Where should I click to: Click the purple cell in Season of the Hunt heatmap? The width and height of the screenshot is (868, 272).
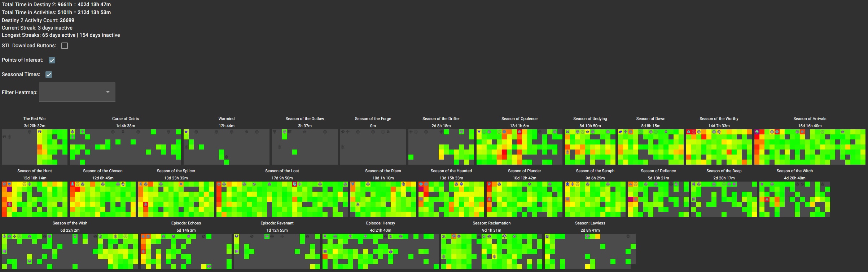(9, 189)
